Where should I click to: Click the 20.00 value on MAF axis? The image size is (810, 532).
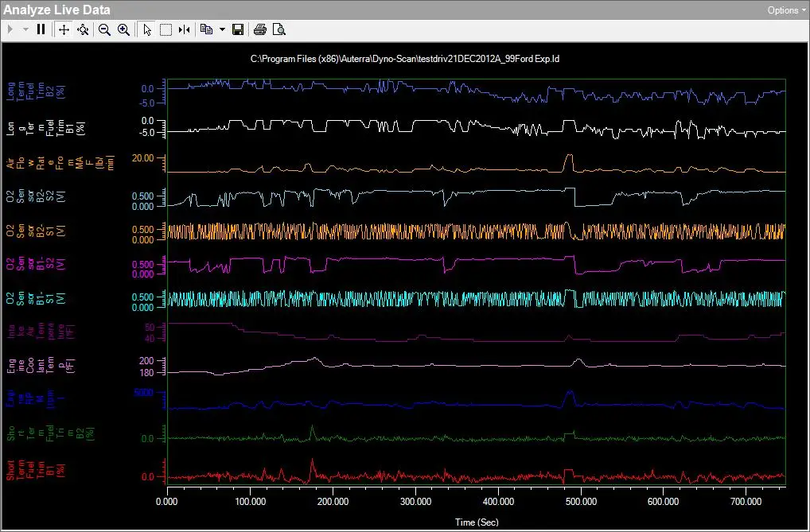[142, 158]
